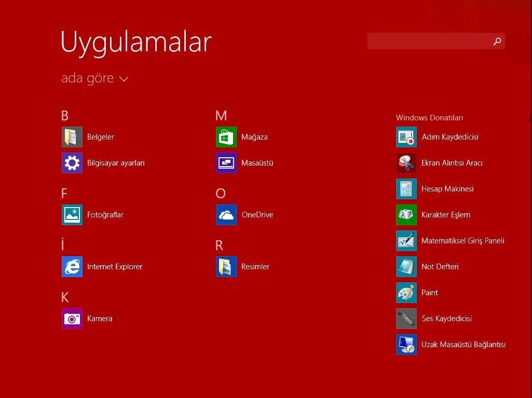Select the letter O group header

(x=221, y=194)
